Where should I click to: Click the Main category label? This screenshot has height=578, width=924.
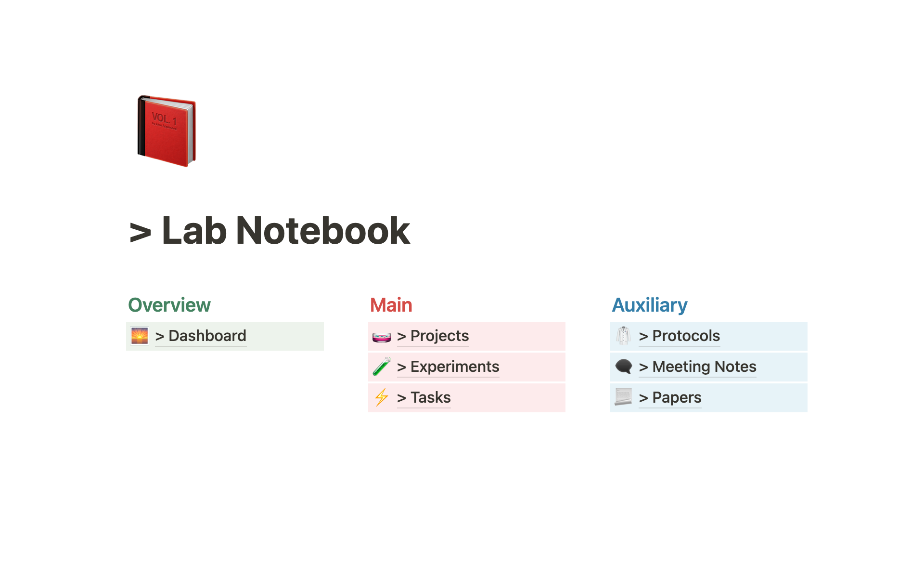tap(392, 304)
